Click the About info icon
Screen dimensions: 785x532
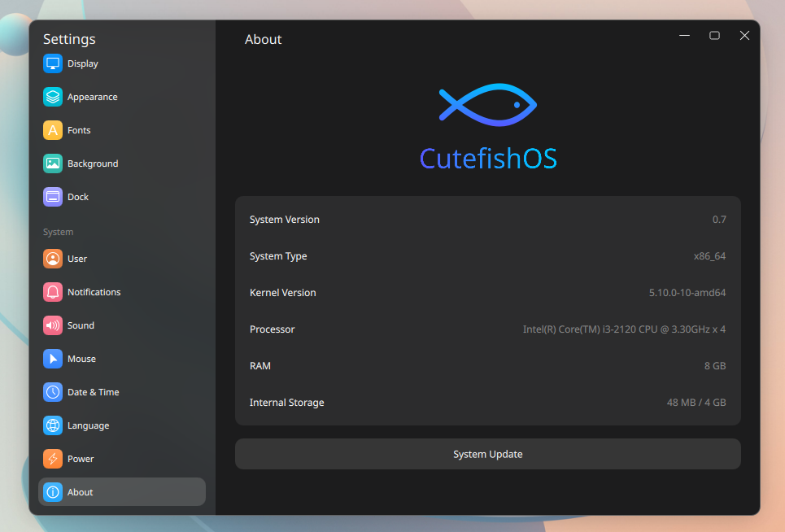click(x=53, y=492)
